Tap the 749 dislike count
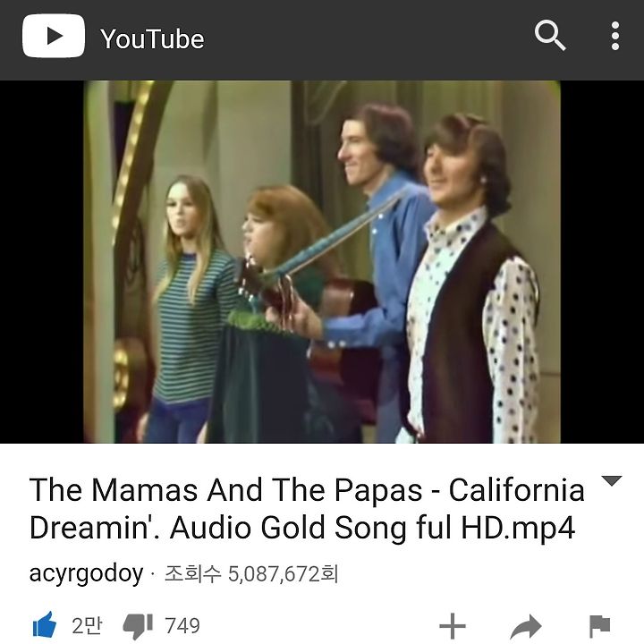 [x=182, y=626]
